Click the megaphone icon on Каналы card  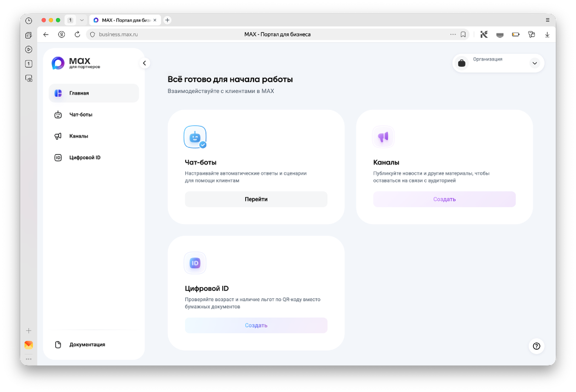click(x=383, y=136)
